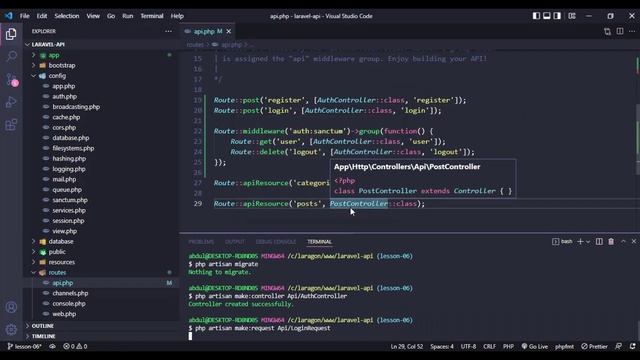
Task: Click PostController in line 29
Action: [x=359, y=203]
